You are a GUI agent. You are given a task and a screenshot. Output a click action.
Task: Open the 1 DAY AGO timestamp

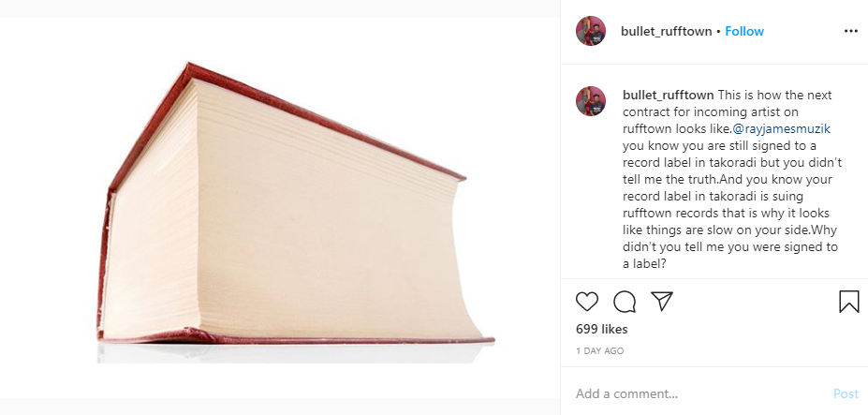pyautogui.click(x=599, y=350)
